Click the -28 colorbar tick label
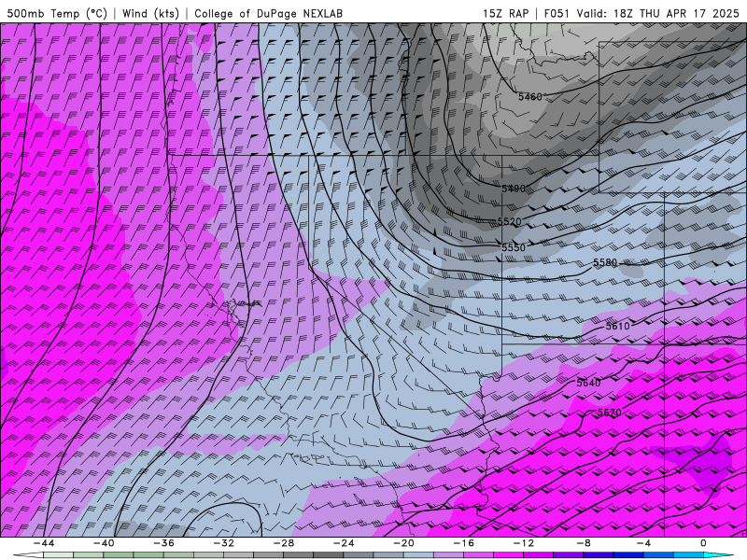This screenshot has height=560, width=747. pyautogui.click(x=284, y=543)
